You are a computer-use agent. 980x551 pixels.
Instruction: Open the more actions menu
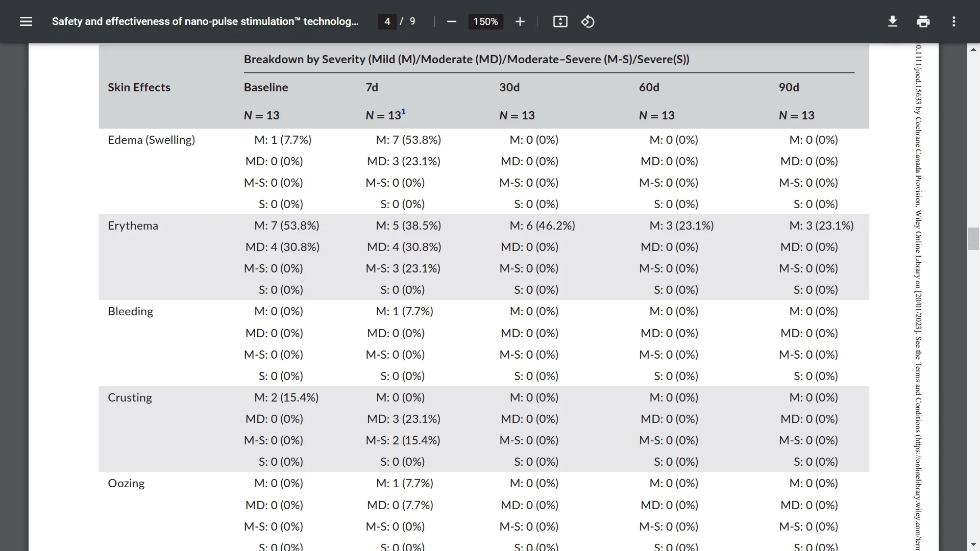(x=954, y=21)
